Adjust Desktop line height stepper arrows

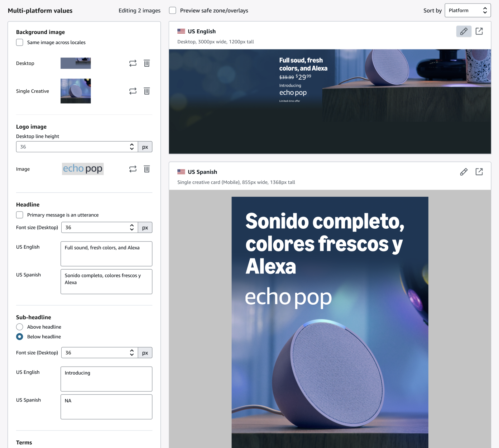132,147
